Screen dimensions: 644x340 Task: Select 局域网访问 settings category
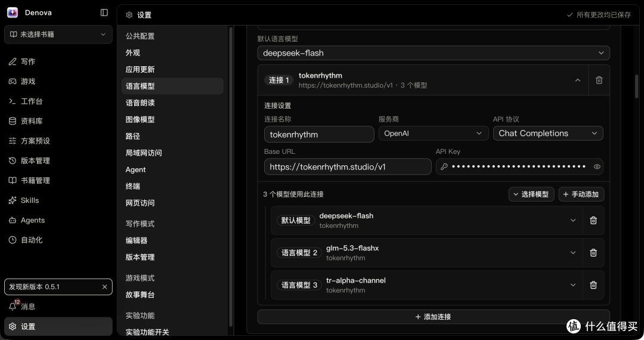click(172, 153)
